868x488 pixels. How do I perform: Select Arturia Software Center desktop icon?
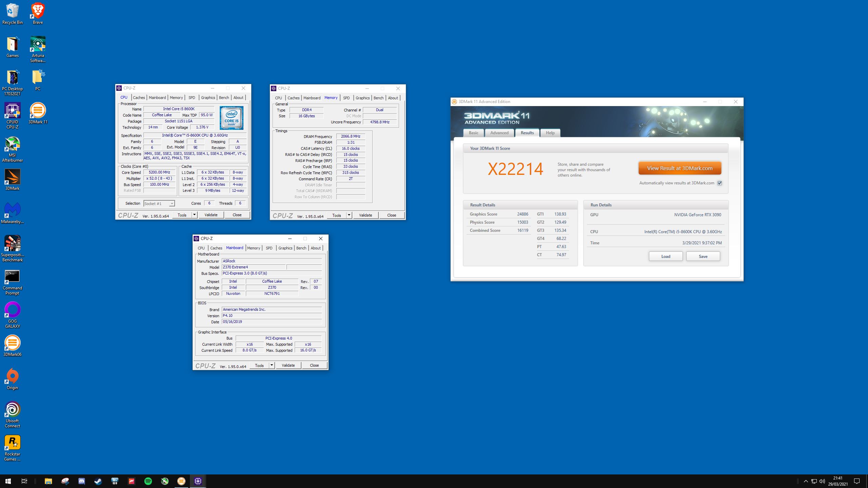(38, 49)
